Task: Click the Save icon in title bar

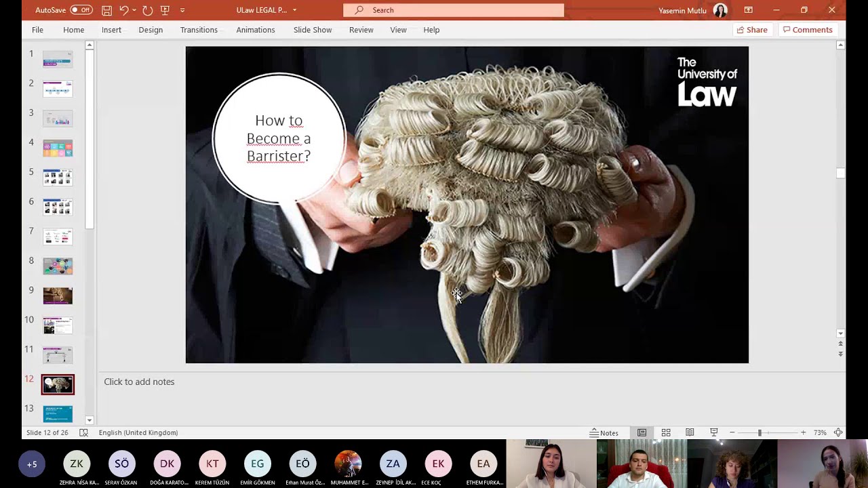Action: tap(106, 10)
